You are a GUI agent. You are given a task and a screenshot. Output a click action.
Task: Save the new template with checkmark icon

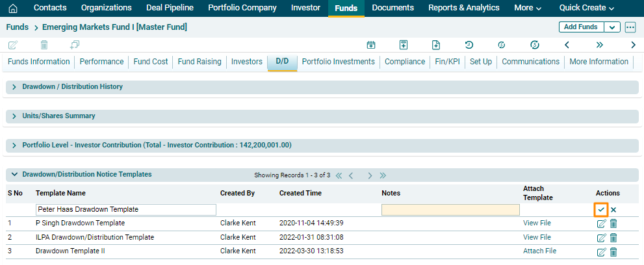(x=601, y=210)
